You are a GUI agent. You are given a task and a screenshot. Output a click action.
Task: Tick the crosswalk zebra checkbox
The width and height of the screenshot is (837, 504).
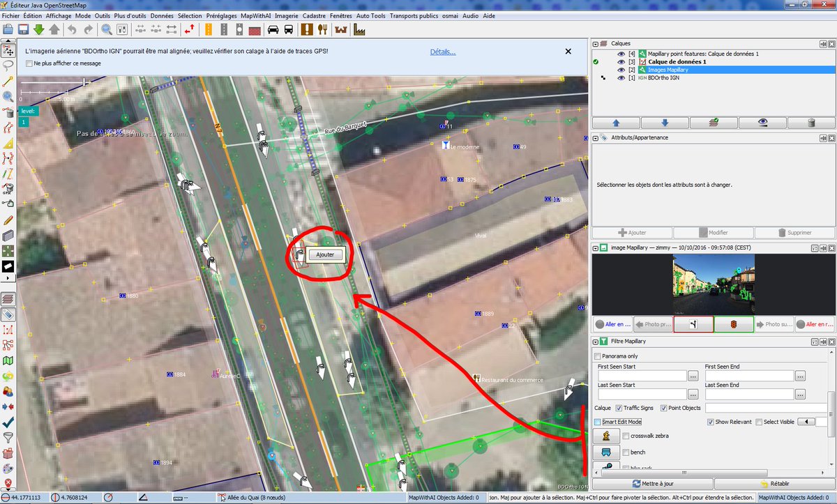coord(625,436)
